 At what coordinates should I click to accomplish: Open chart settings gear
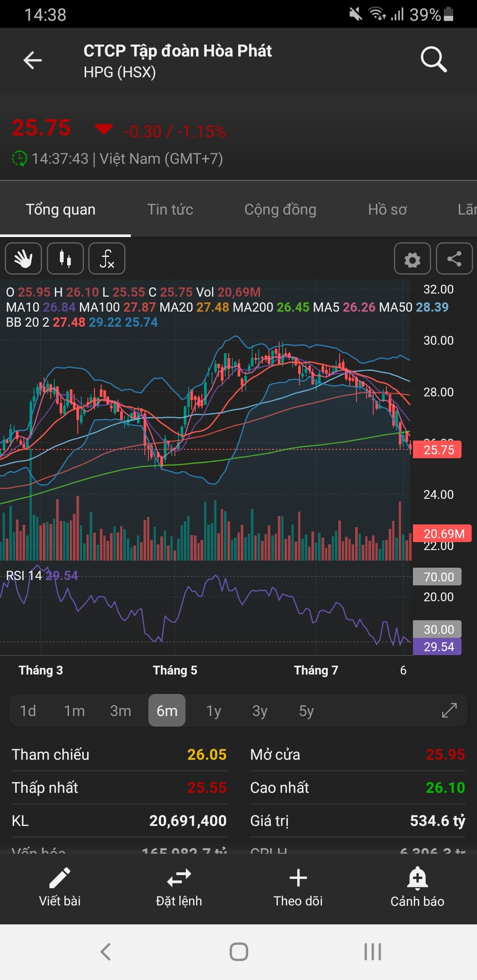pyautogui.click(x=413, y=259)
